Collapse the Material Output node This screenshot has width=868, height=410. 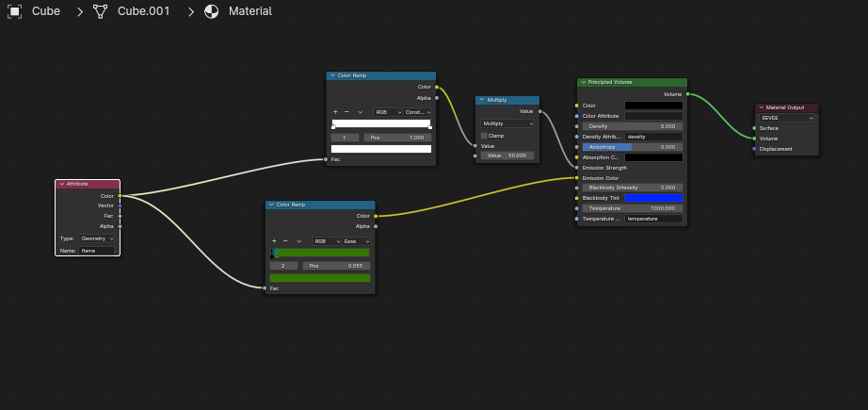tap(762, 107)
